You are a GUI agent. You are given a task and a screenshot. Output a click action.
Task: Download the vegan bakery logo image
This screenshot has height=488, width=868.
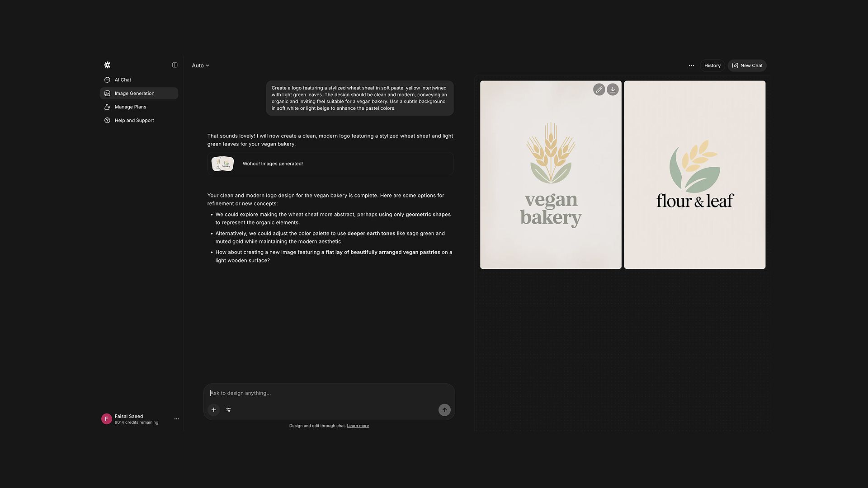click(613, 89)
